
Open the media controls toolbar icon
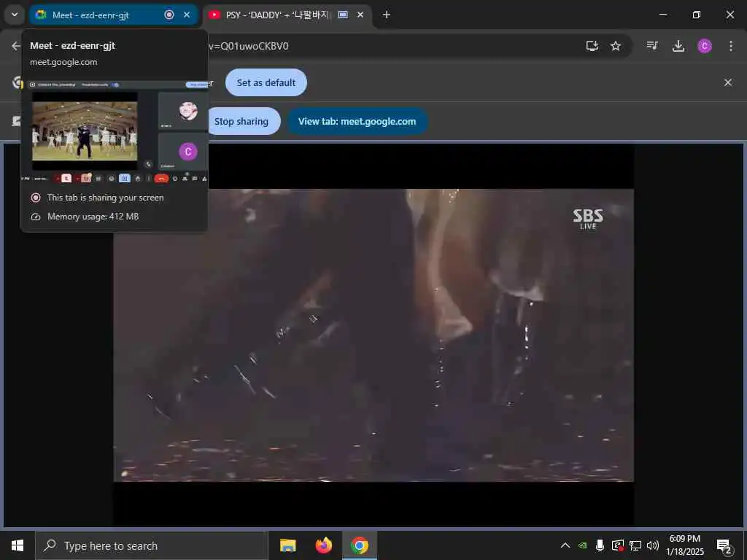click(x=652, y=45)
